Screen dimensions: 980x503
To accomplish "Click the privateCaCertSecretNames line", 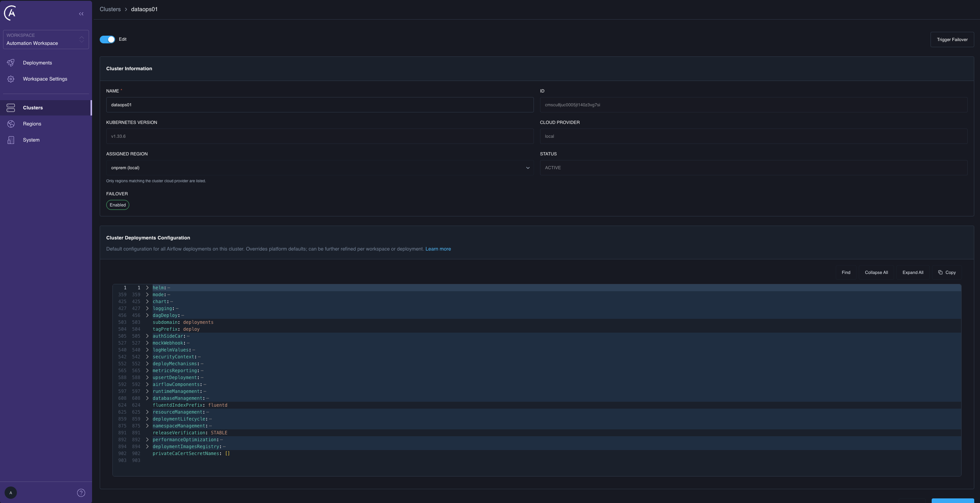I will click(191, 454).
